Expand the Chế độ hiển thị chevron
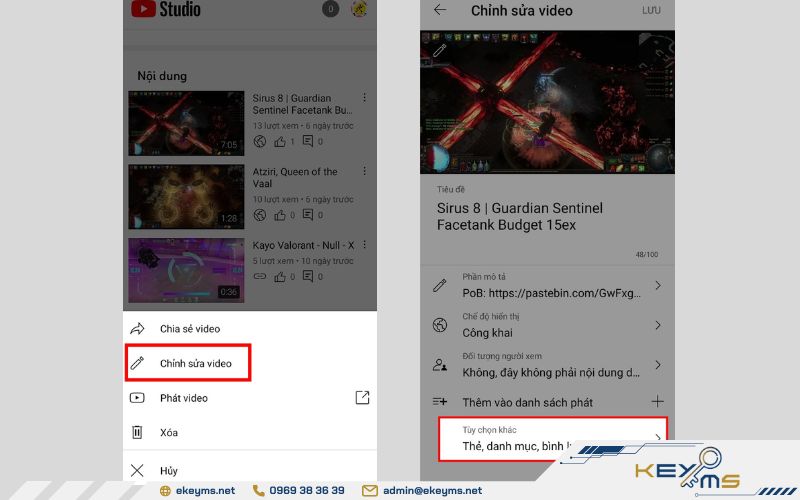The image size is (800, 500). tap(658, 325)
